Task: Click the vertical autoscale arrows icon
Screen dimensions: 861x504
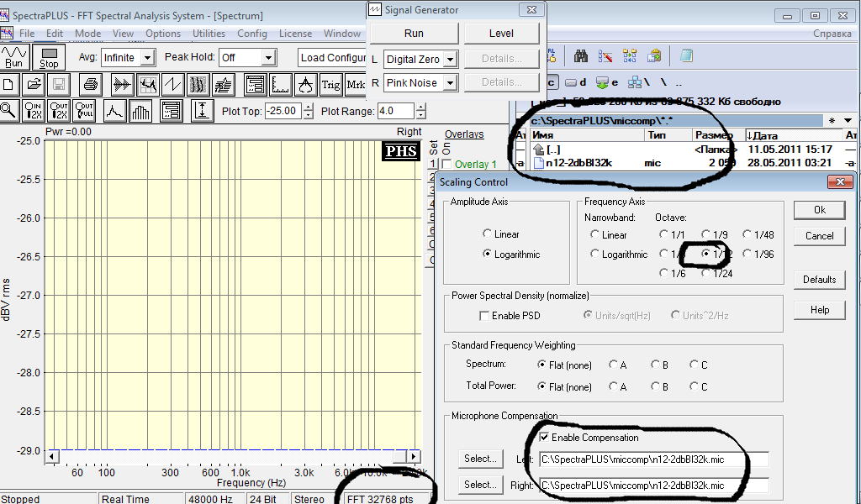Action: pyautogui.click(x=202, y=111)
